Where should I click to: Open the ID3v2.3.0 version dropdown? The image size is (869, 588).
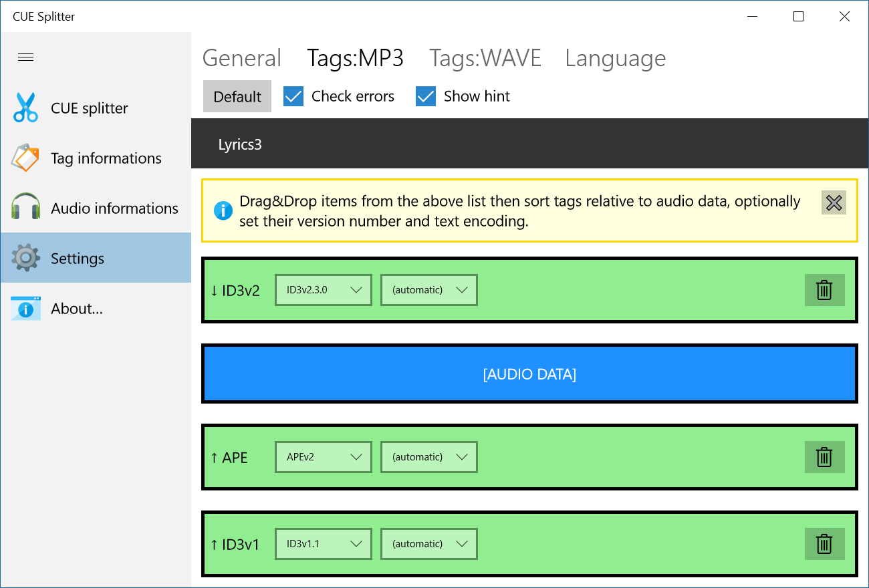pos(323,290)
